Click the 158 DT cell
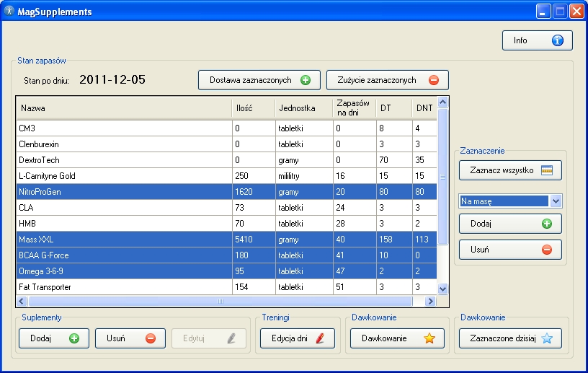Image resolution: width=588 pixels, height=373 pixels. pos(394,240)
